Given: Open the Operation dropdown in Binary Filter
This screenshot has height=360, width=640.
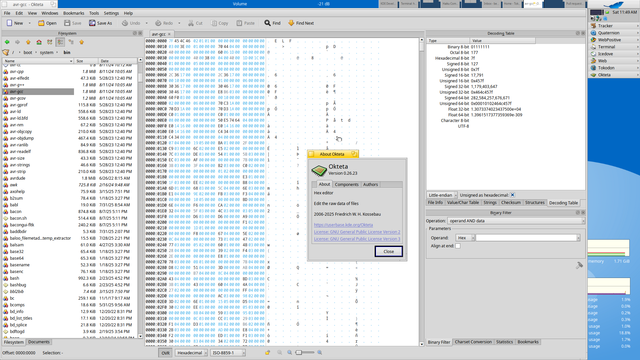Looking at the screenshot, I should (516, 221).
